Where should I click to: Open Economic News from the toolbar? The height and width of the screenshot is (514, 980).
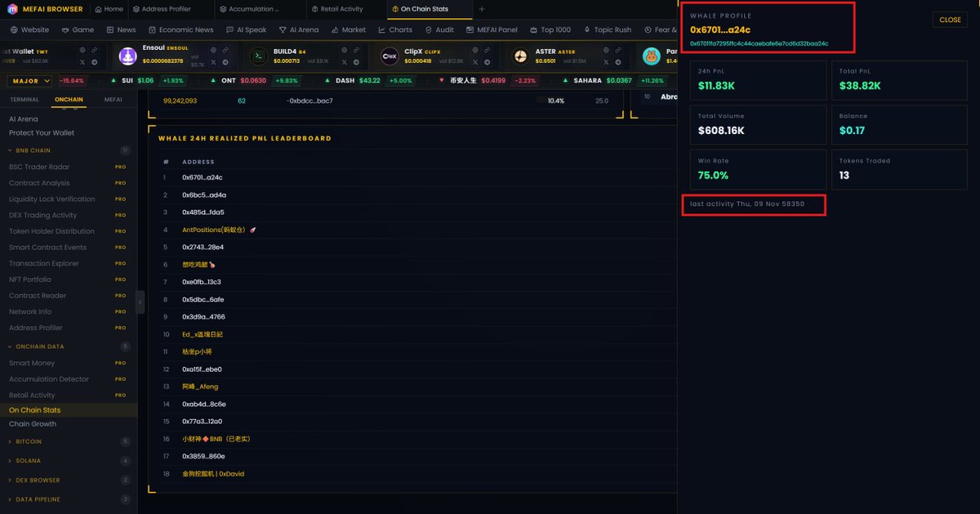(x=180, y=29)
